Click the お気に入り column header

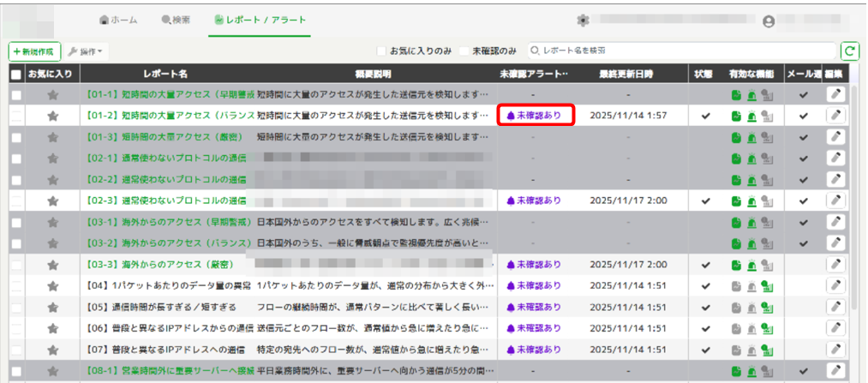coord(50,75)
